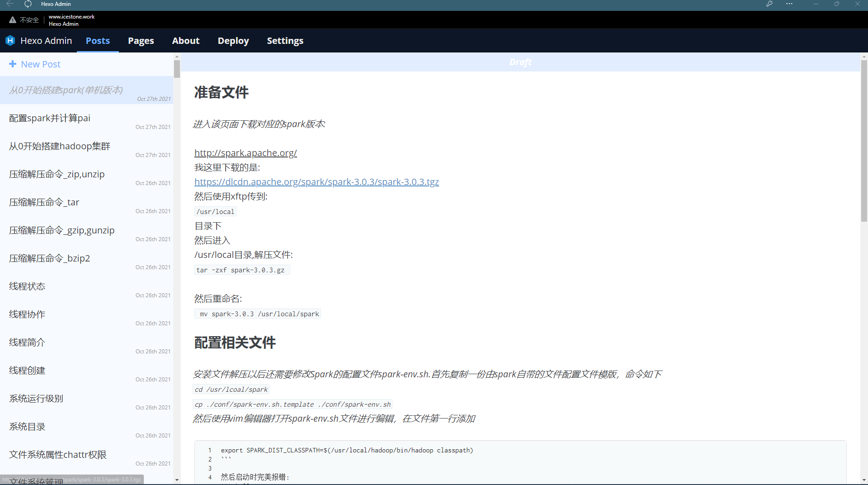Screen dimensions: 868x485
Task: Select post 压缩解压命令_zip,unzip
Action: (x=86, y=174)
